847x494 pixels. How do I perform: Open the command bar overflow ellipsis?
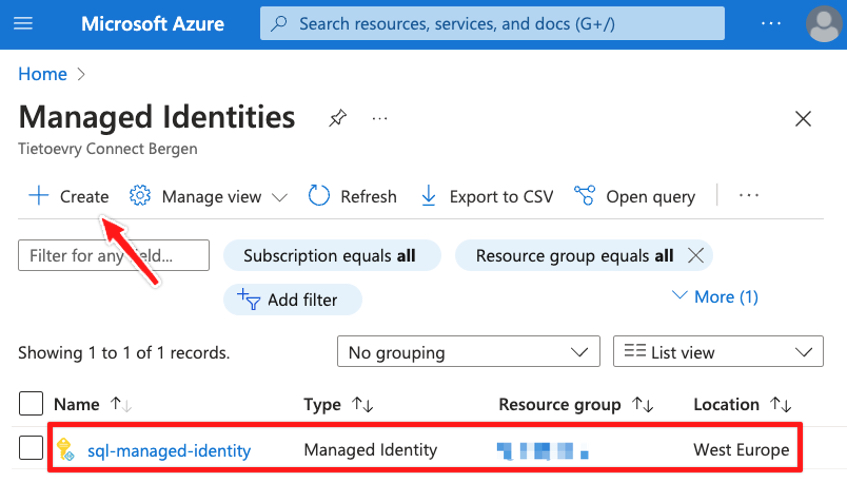(x=749, y=195)
